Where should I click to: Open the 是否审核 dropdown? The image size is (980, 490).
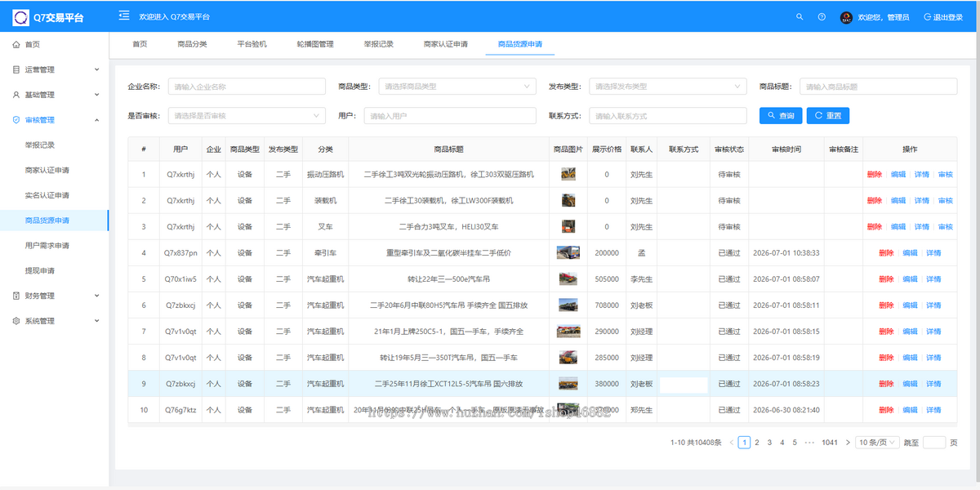point(247,116)
